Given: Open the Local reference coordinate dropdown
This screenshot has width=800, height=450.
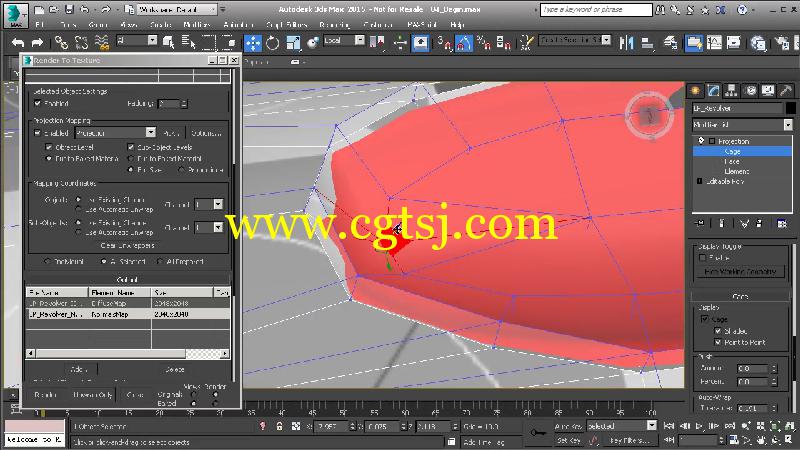Looking at the screenshot, I should click(344, 40).
